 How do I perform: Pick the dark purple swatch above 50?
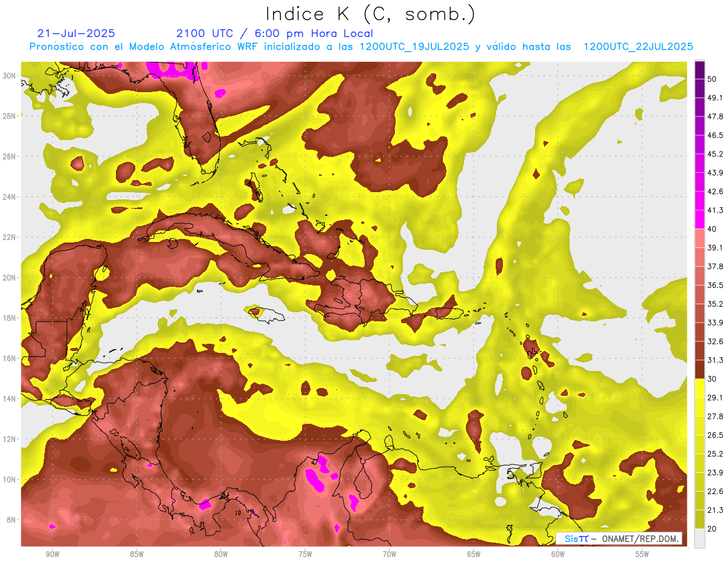tap(699, 70)
